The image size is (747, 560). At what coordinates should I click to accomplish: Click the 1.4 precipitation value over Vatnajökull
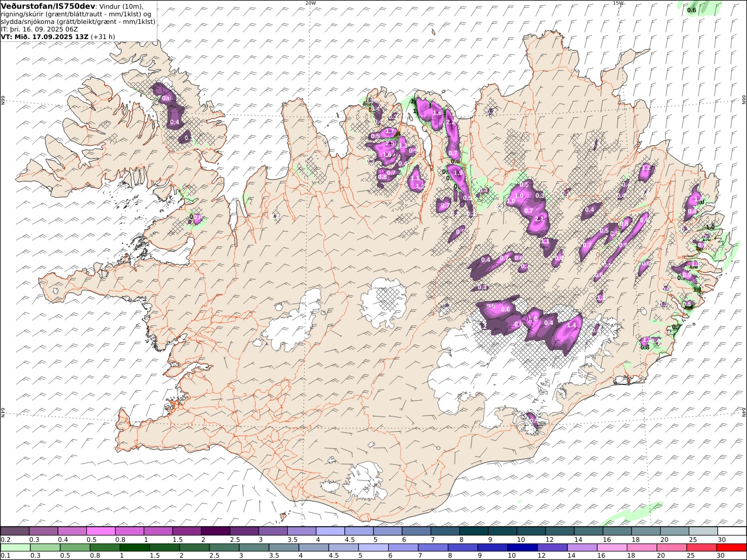coord(572,325)
